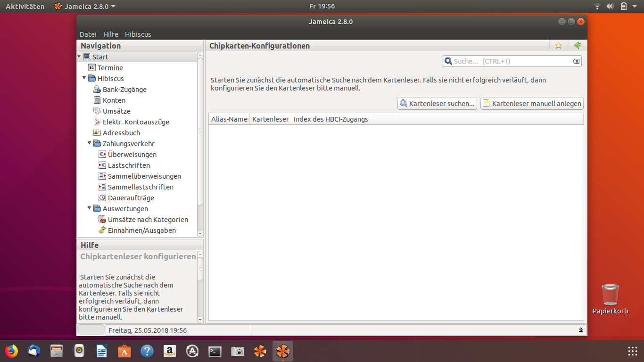Click Aktivitäten in the top bar
The width and height of the screenshot is (644, 362).
tap(25, 7)
